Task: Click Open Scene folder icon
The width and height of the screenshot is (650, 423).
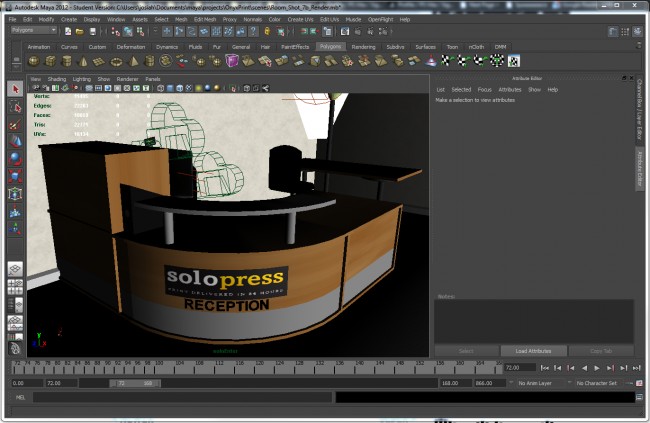Action: coord(80,31)
